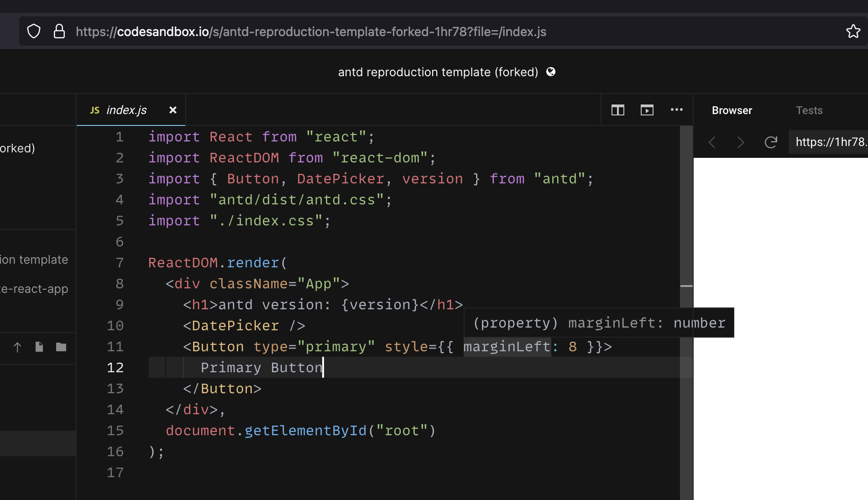Viewport: 868px width, 500px height.
Task: Open the editor more-actions ellipsis menu
Action: coord(677,110)
